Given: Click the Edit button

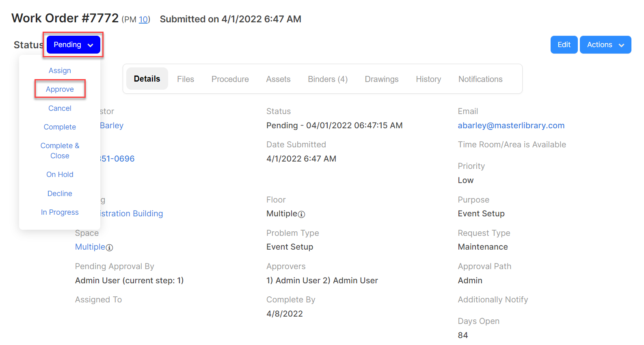Looking at the screenshot, I should [x=564, y=45].
